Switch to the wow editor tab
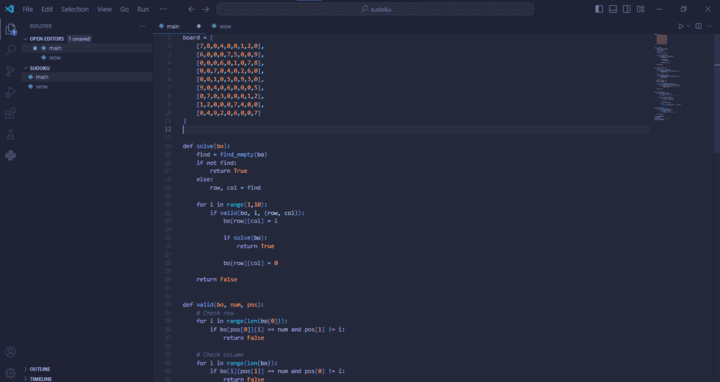 (221, 26)
